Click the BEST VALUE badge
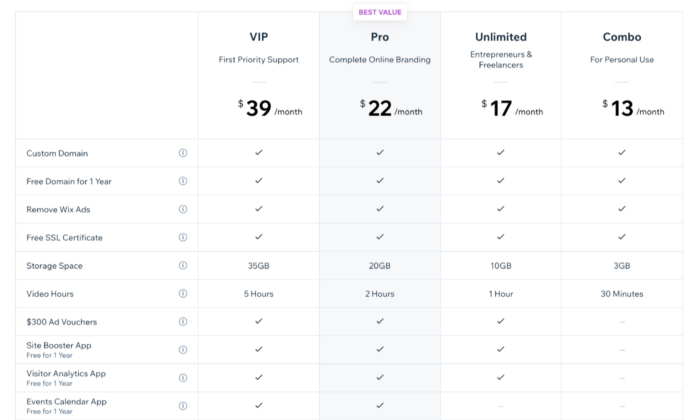This screenshot has width=700, height=420. [380, 12]
